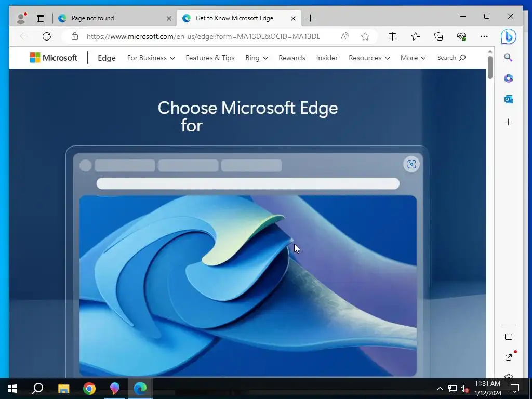Open sidebar Search icon
The width and height of the screenshot is (532, 399).
(508, 57)
